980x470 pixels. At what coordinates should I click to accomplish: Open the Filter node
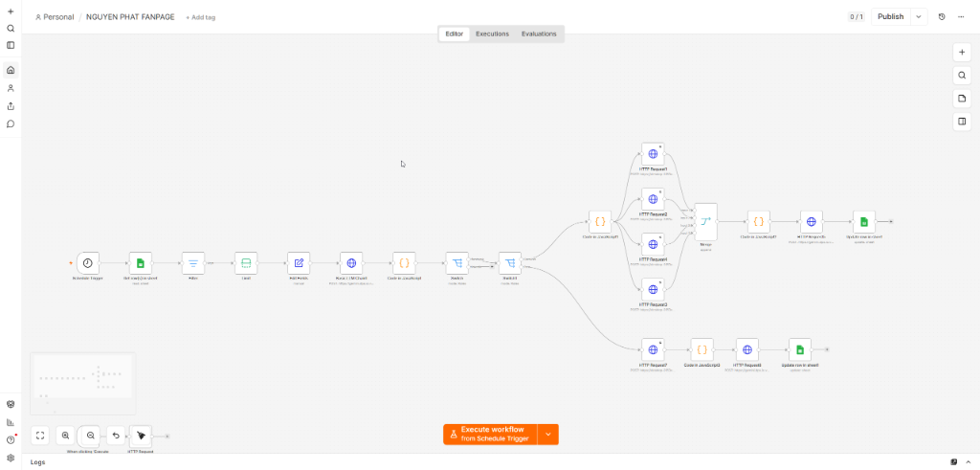pos(193,263)
